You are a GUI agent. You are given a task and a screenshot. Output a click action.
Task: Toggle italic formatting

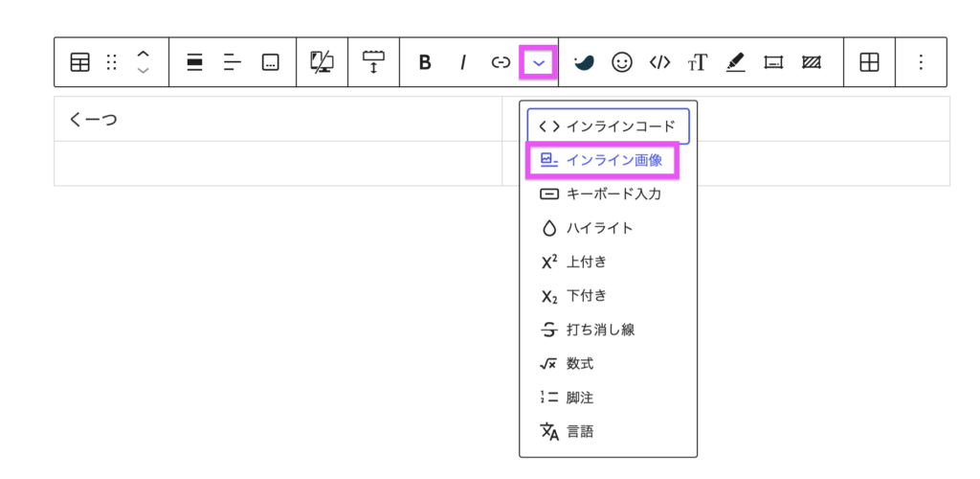tap(463, 62)
